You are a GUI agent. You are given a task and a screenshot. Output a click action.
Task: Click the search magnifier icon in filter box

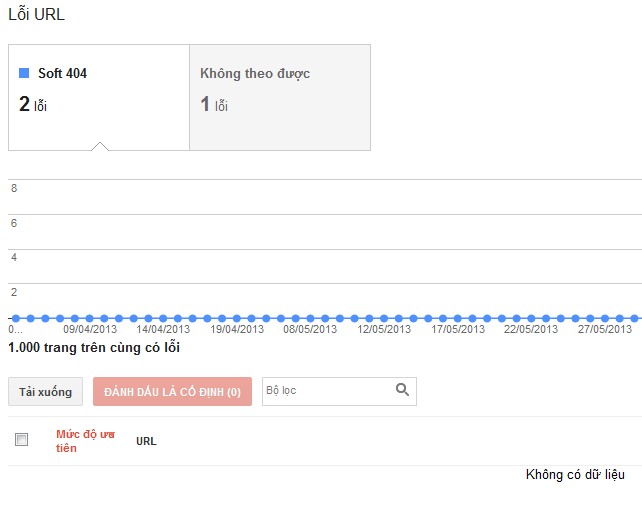click(402, 389)
